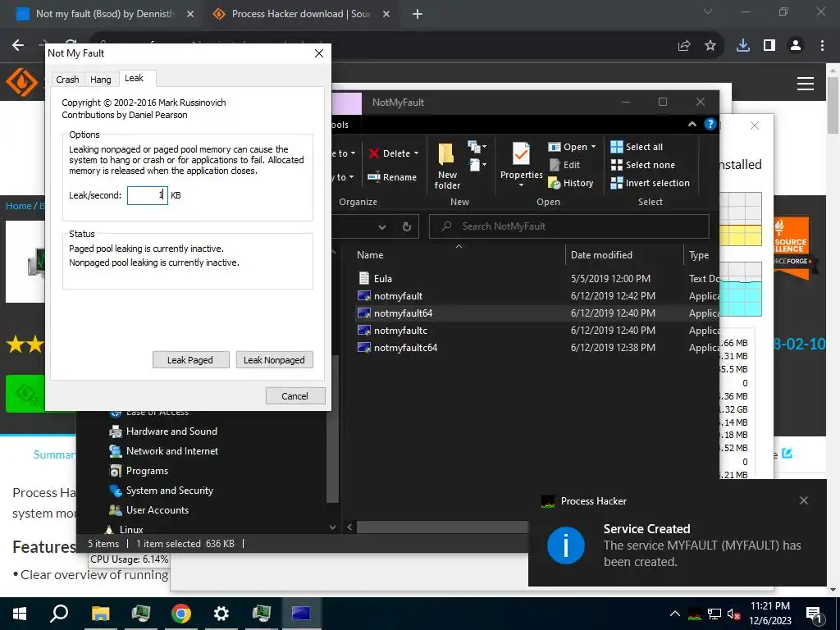Screen dimensions: 840x630
Task: Open User Accounts in tree
Action: pos(148,510)
